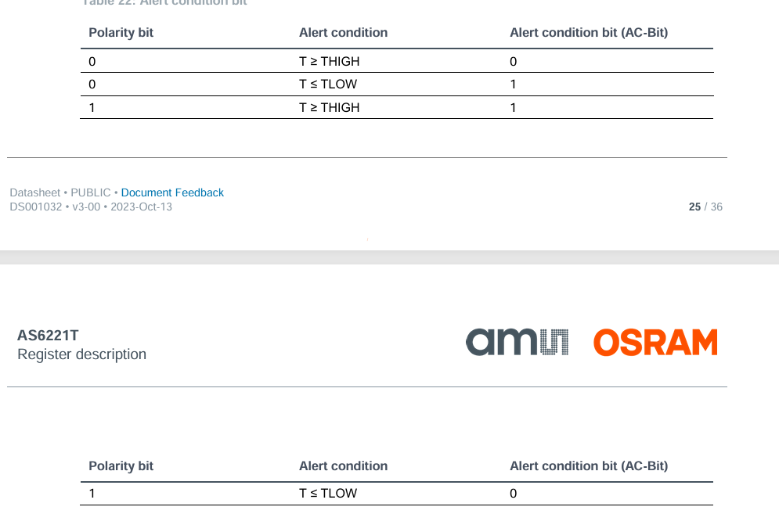Click the Register description subtitle

coord(81,354)
